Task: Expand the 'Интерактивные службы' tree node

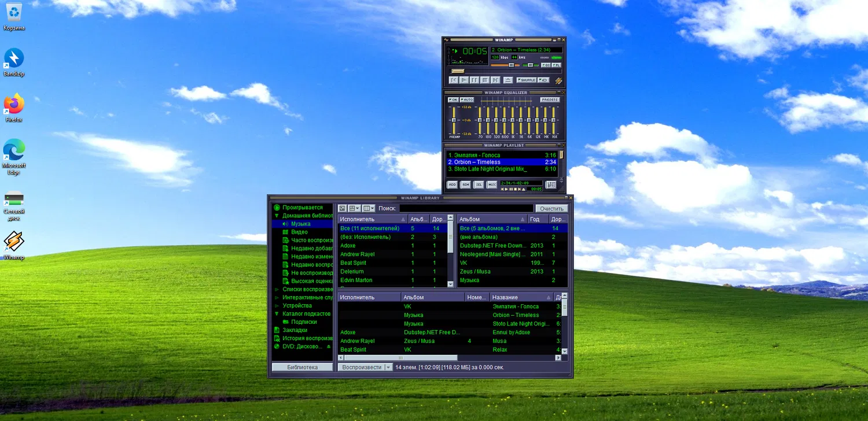Action: [x=277, y=297]
